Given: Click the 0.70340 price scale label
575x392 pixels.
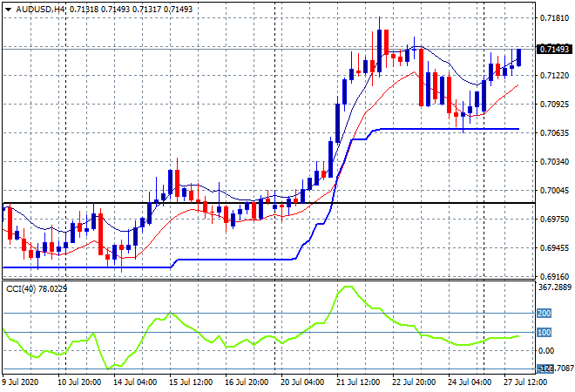Looking at the screenshot, I should click(x=554, y=162).
